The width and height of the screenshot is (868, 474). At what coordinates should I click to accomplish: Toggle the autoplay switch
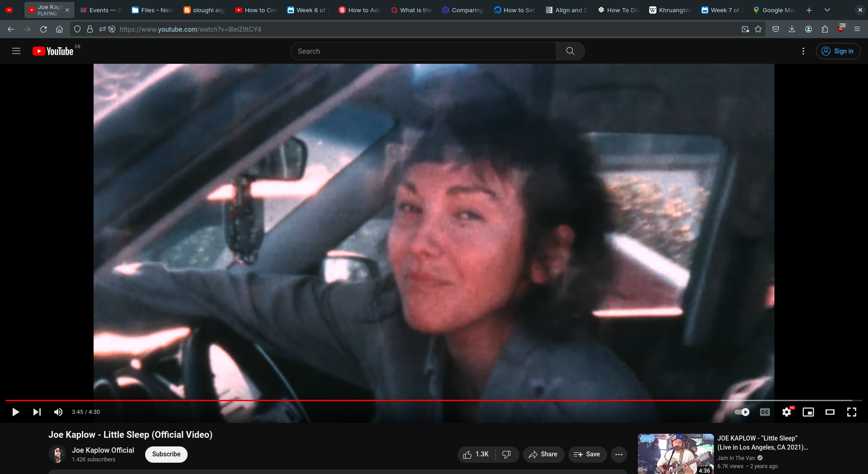pos(742,412)
